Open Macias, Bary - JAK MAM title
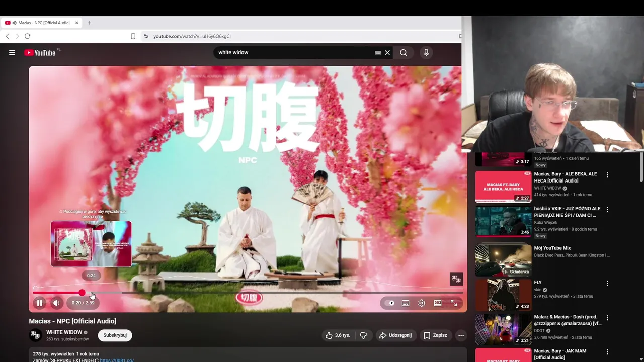The height and width of the screenshot is (362, 644). (560, 354)
